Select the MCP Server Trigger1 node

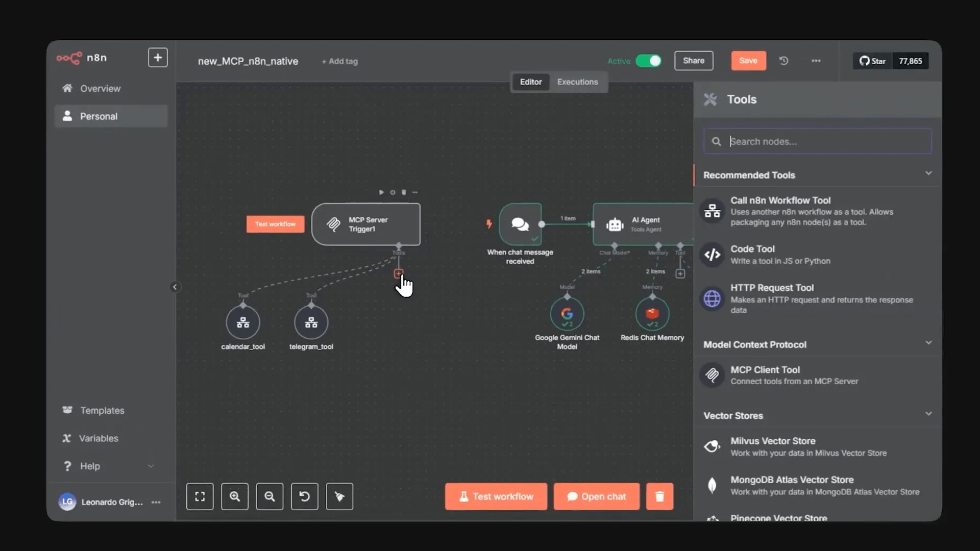(x=366, y=224)
